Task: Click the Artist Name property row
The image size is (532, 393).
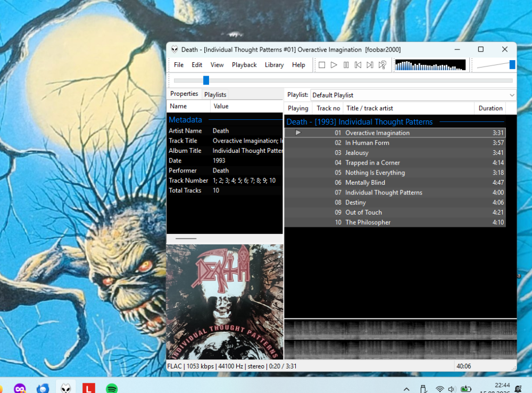Action: [x=225, y=131]
